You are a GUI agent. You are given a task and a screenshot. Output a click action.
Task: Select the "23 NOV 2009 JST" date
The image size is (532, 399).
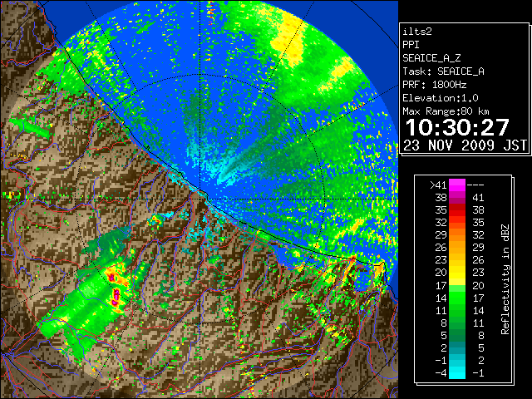click(x=465, y=145)
